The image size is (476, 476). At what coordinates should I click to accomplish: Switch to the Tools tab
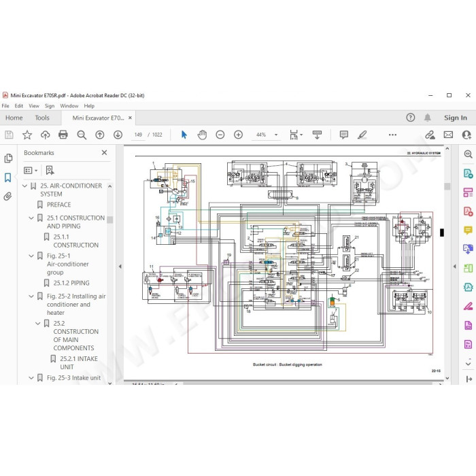[42, 118]
